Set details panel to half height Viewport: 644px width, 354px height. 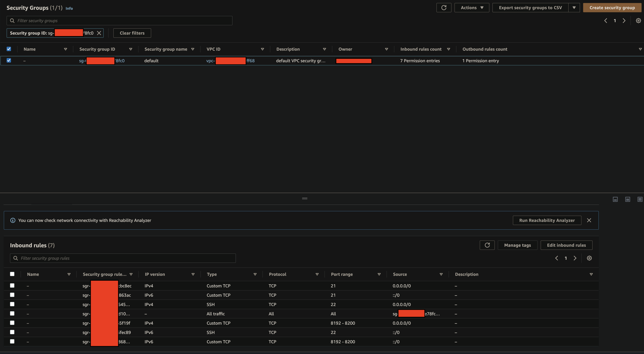(x=628, y=199)
